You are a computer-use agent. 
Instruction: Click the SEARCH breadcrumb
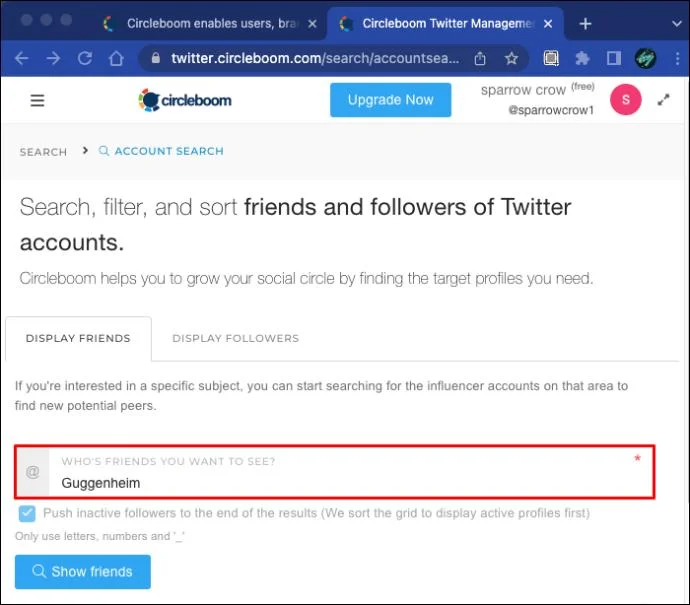(43, 152)
